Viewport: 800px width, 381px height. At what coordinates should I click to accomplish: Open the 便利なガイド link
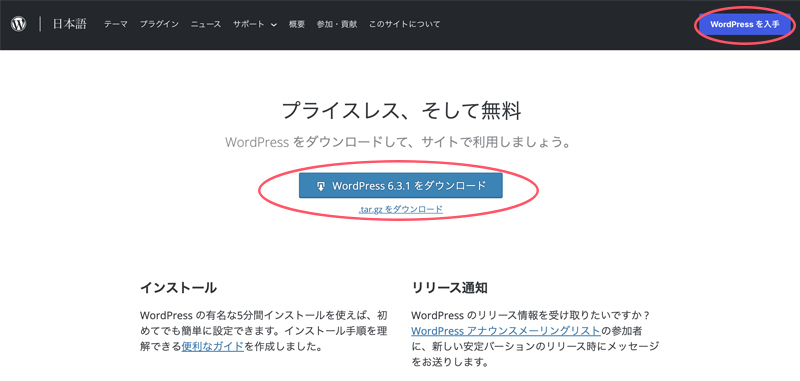coord(213,347)
